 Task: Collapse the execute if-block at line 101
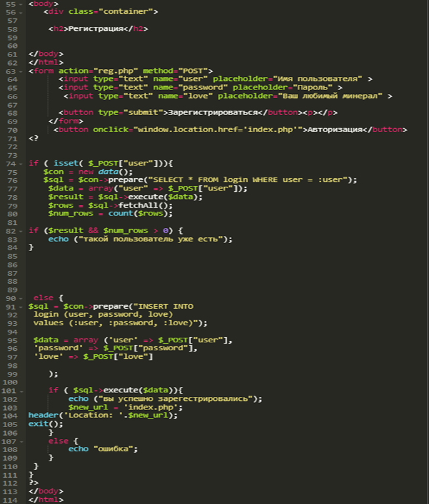pos(21,392)
